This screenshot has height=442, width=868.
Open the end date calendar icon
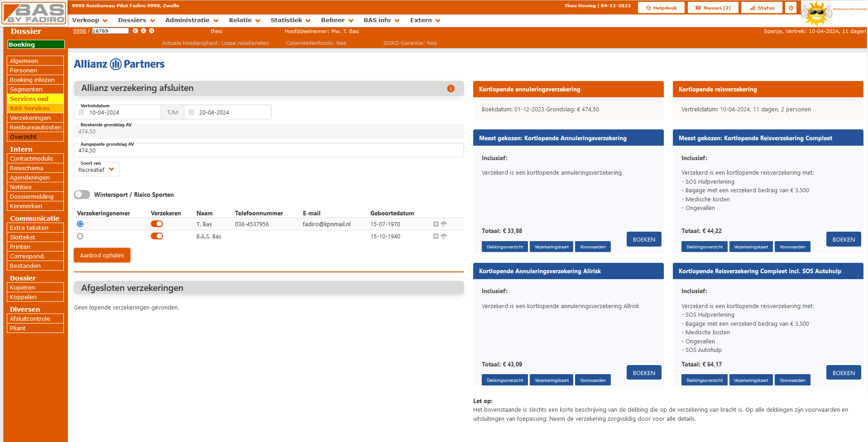[x=191, y=112]
